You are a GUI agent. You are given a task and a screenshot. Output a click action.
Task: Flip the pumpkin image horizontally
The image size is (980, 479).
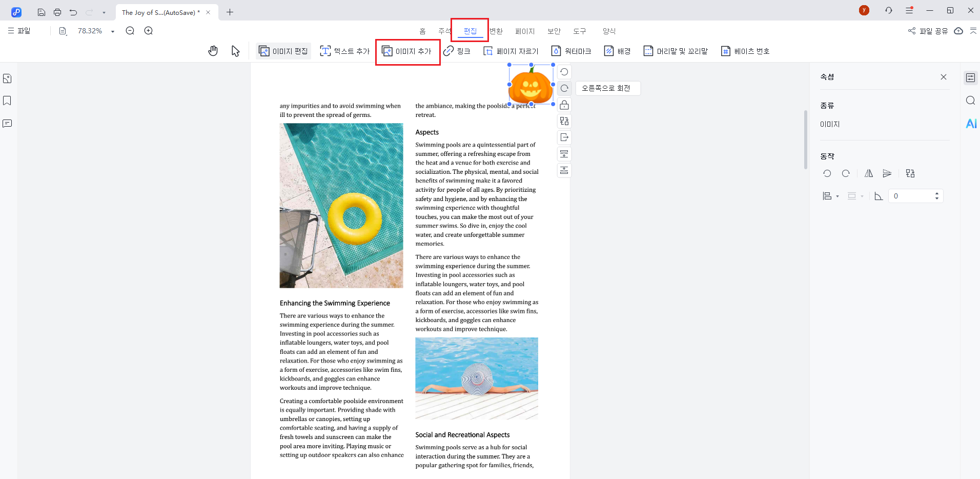point(868,173)
